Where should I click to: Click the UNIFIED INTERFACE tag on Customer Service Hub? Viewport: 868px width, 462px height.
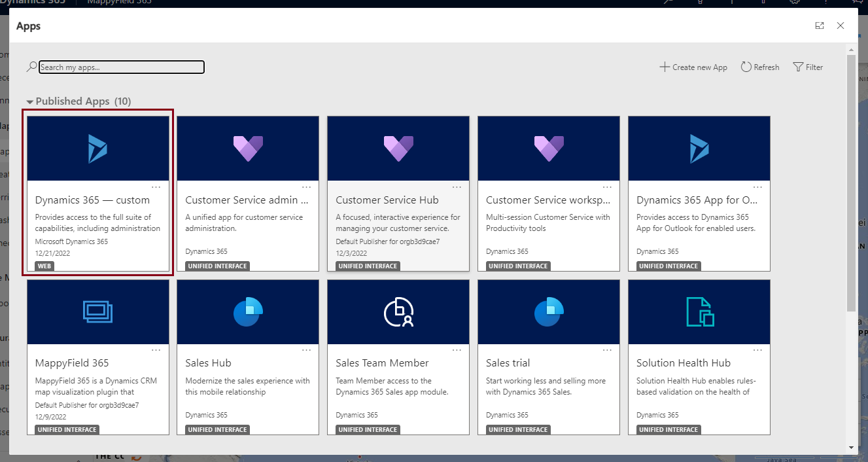point(368,266)
